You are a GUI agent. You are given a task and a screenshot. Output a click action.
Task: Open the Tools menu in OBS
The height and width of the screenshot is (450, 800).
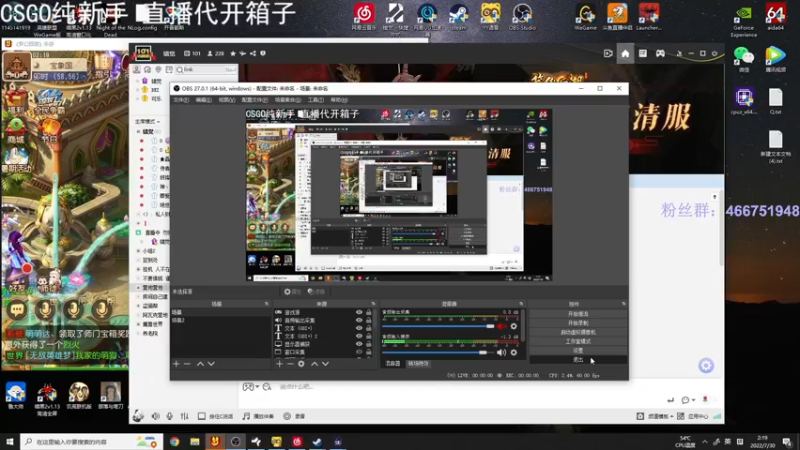point(315,100)
